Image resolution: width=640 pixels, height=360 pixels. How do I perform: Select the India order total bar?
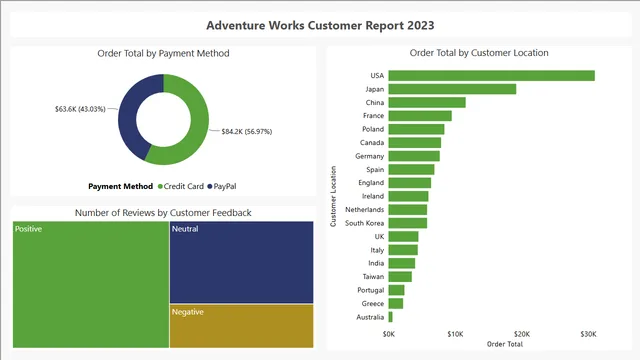(402, 263)
